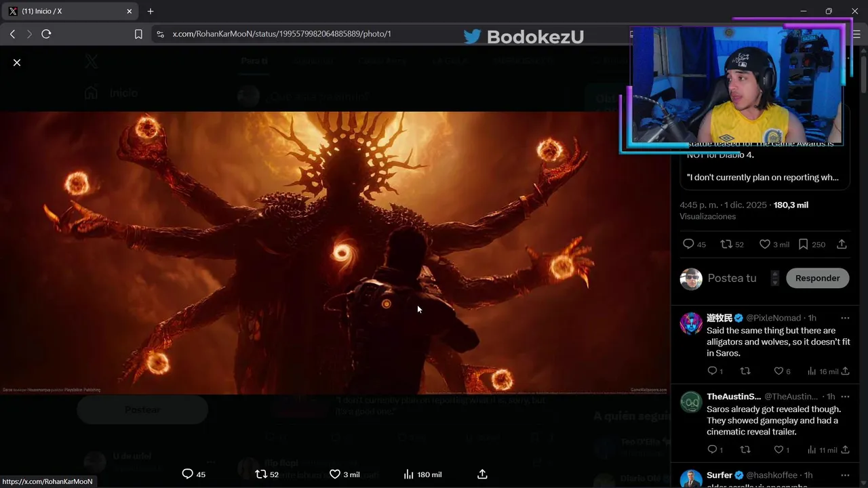Repost PixleNomad's comment
Image resolution: width=868 pixels, height=488 pixels.
coord(745,371)
